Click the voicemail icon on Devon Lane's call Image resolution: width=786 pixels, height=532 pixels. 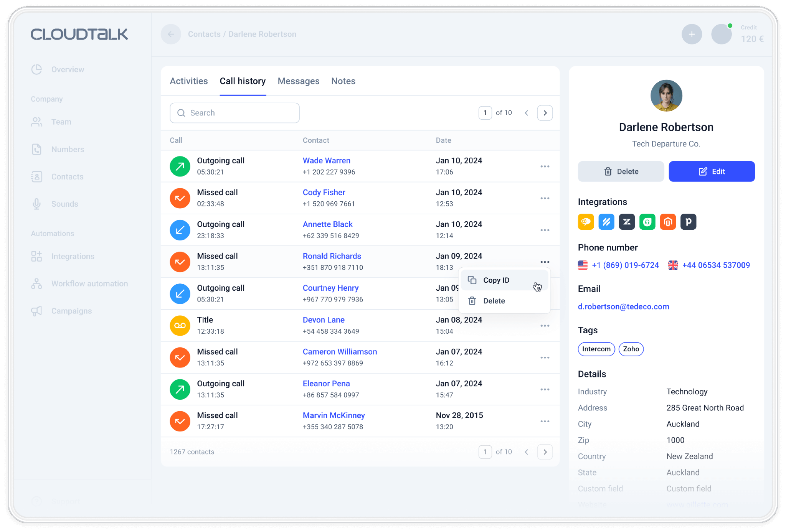(x=180, y=325)
